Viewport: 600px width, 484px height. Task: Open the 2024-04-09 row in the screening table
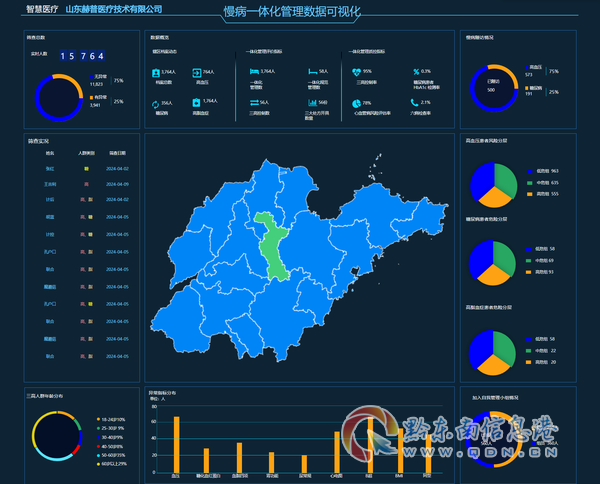pos(82,184)
